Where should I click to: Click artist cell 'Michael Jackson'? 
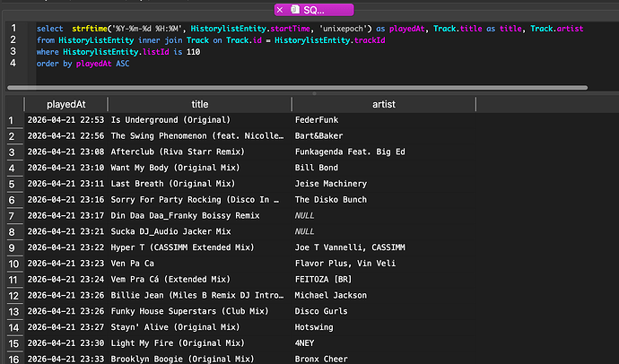click(x=384, y=295)
